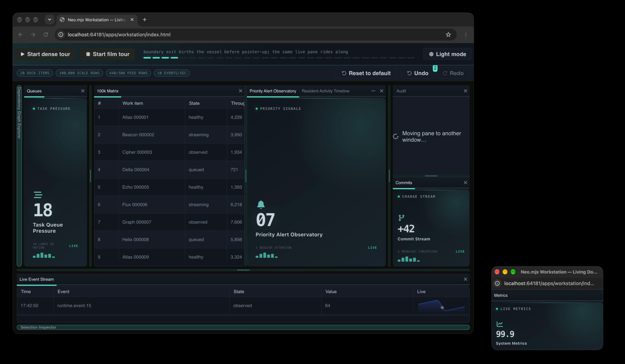View site information icon in Metrics window
The height and width of the screenshot is (364, 625).
tap(497, 283)
